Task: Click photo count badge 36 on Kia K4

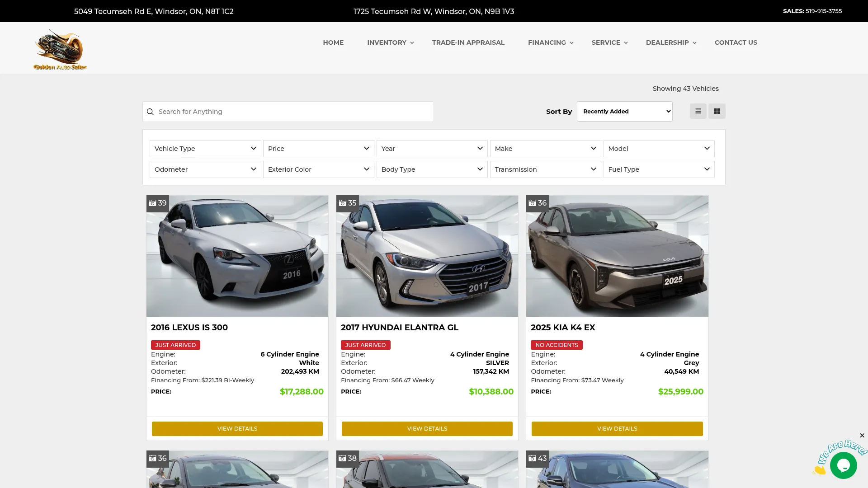Action: 538,203
